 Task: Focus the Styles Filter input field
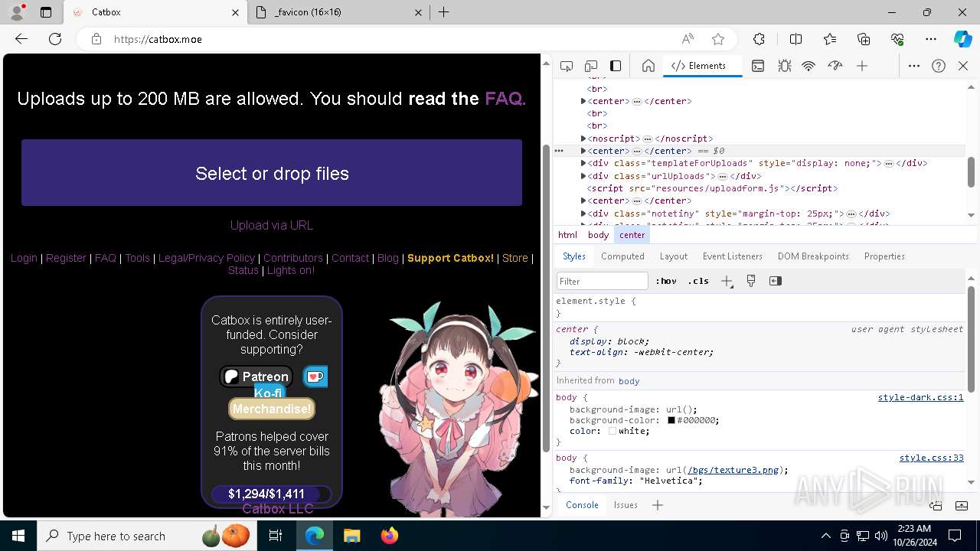pyautogui.click(x=603, y=281)
